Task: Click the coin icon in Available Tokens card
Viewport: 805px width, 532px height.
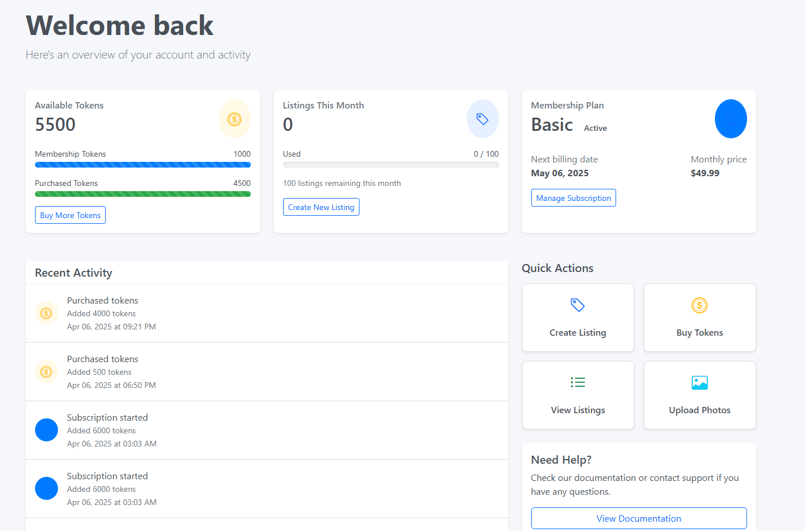Action: pos(234,119)
